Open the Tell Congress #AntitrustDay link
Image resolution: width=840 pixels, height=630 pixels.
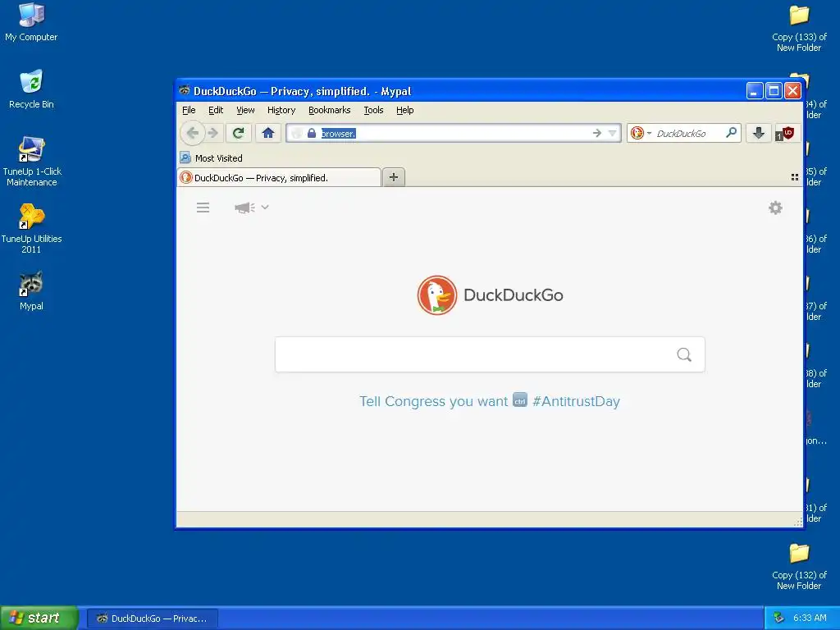click(x=489, y=400)
